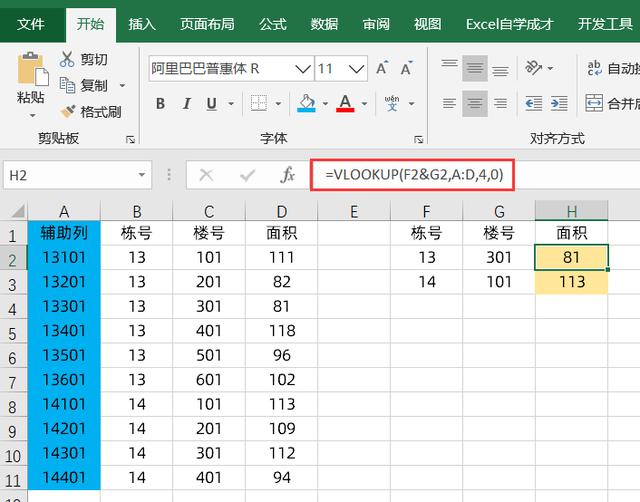640x502 pixels.
Task: Click the 辅助列 header cell
Action: [64, 233]
